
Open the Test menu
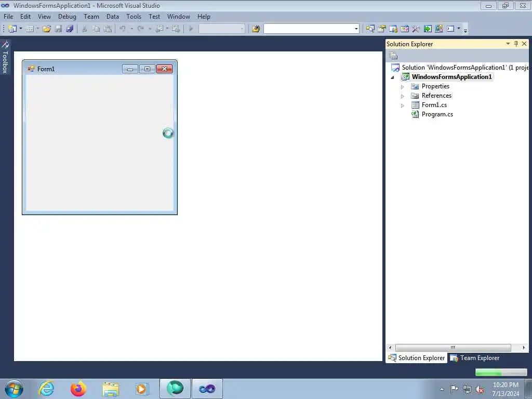click(x=154, y=17)
